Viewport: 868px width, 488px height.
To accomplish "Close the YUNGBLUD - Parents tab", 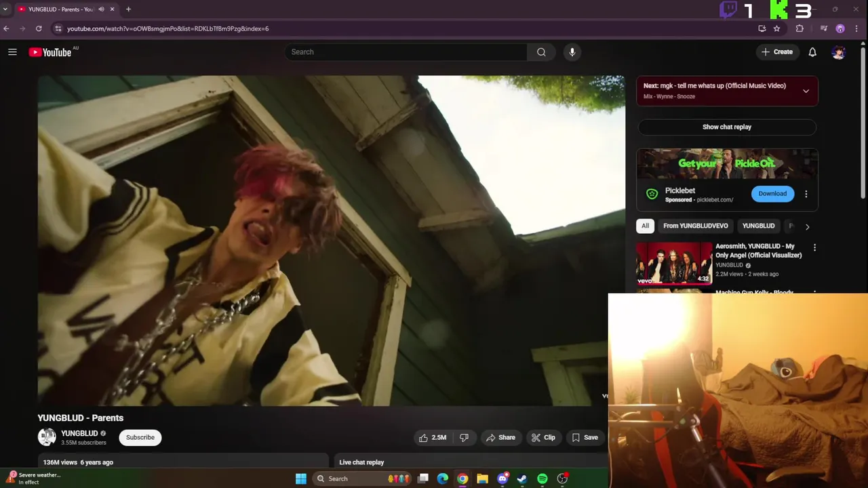I will (113, 9).
